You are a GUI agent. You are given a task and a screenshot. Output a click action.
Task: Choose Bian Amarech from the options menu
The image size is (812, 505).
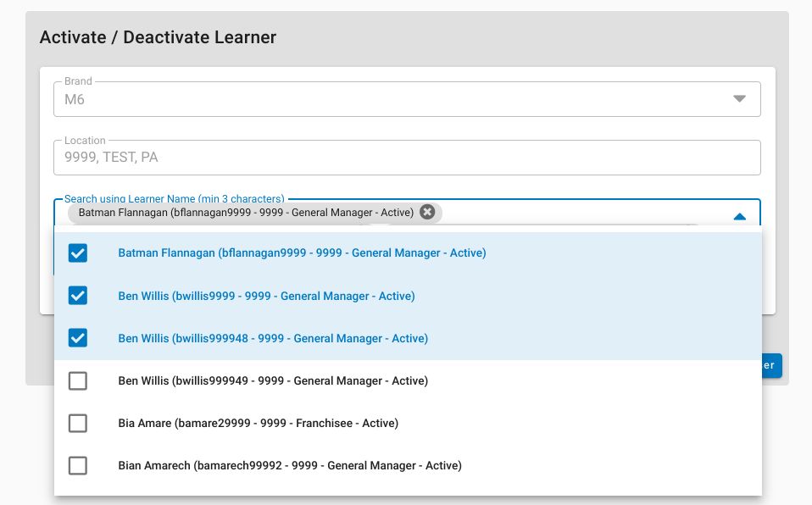tap(289, 465)
